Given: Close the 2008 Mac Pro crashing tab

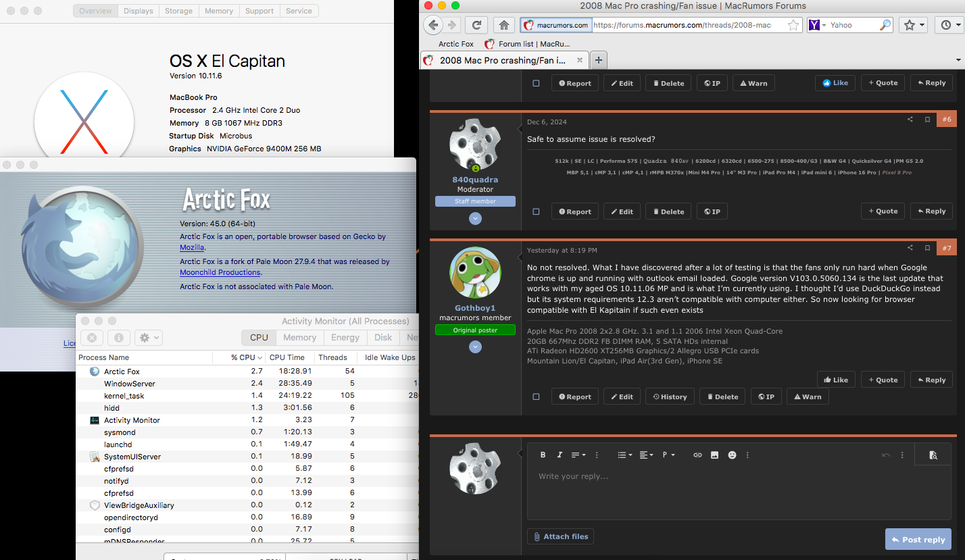Looking at the screenshot, I should point(579,60).
